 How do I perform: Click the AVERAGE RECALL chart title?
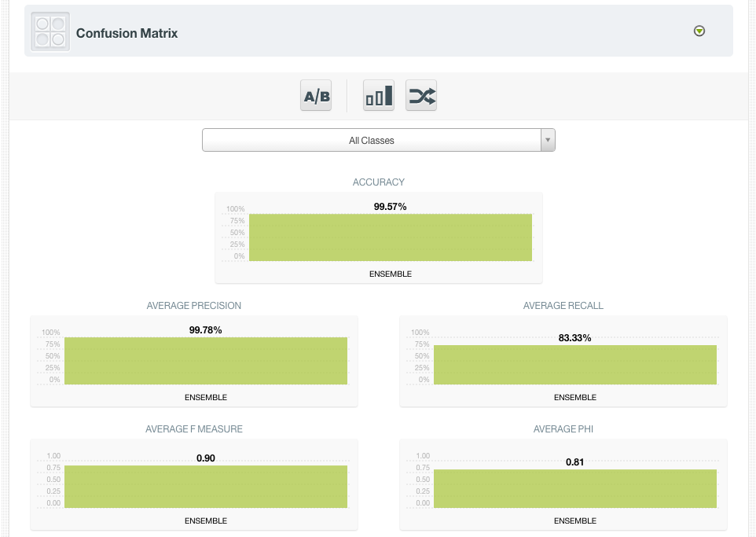563,305
